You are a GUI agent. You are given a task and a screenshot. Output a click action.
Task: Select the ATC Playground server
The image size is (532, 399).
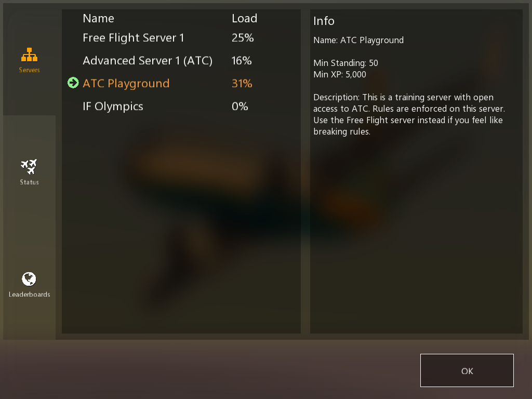click(x=126, y=84)
